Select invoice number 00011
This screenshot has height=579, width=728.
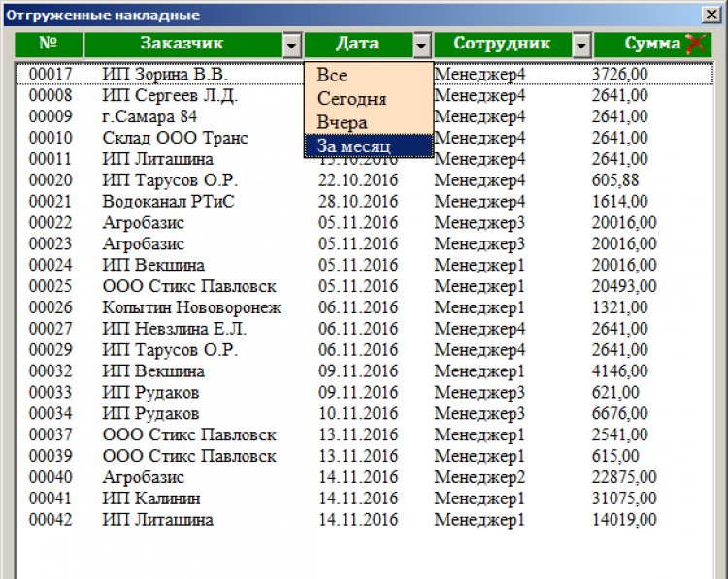(50, 159)
